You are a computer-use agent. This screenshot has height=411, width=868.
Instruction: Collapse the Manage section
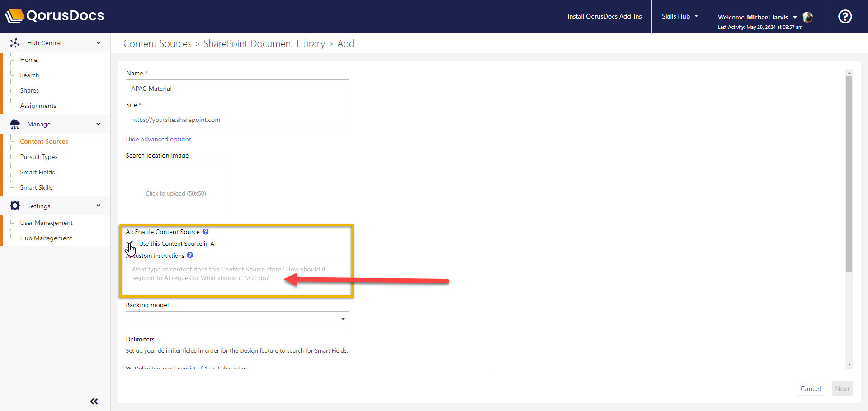coord(99,124)
